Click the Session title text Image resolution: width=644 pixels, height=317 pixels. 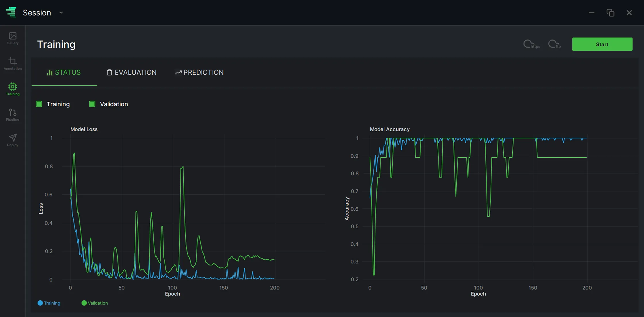click(37, 13)
